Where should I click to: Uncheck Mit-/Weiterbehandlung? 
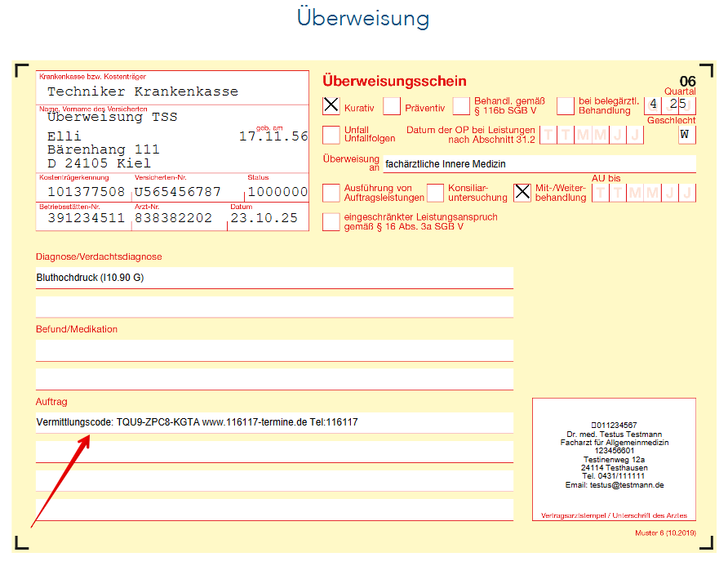(x=522, y=191)
